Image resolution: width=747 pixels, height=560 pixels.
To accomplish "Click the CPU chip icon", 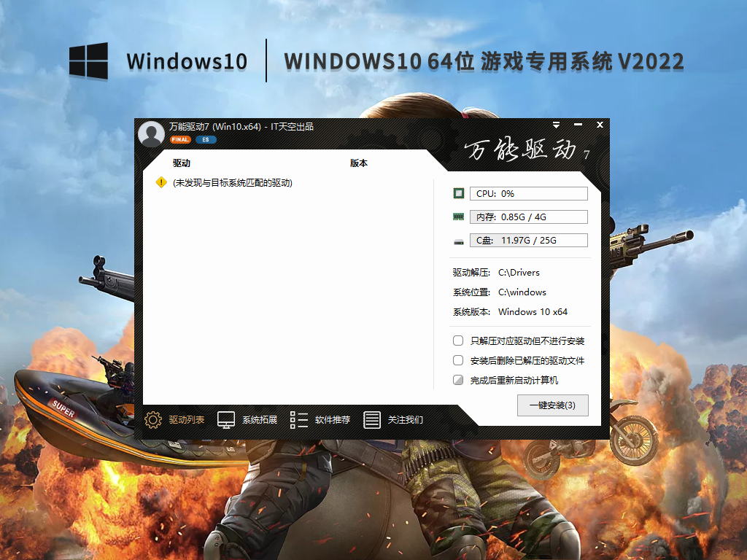I will (458, 193).
